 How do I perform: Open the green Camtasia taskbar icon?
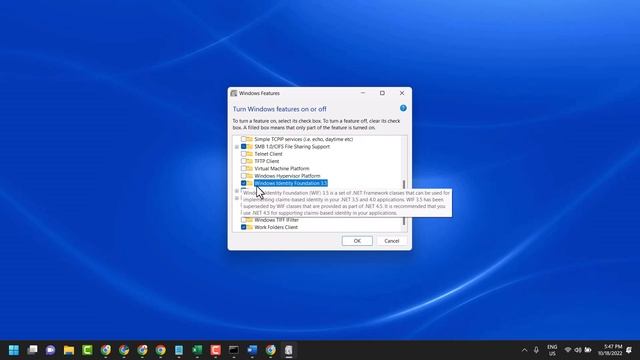coord(87,350)
